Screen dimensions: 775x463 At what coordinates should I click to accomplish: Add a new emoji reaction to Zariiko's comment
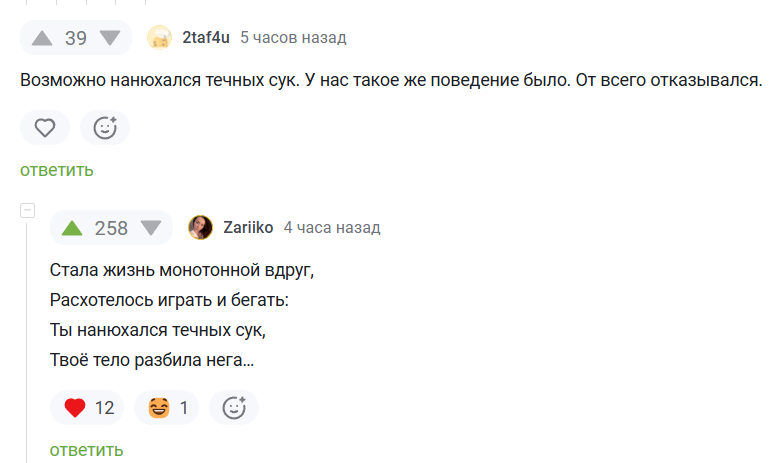click(234, 407)
